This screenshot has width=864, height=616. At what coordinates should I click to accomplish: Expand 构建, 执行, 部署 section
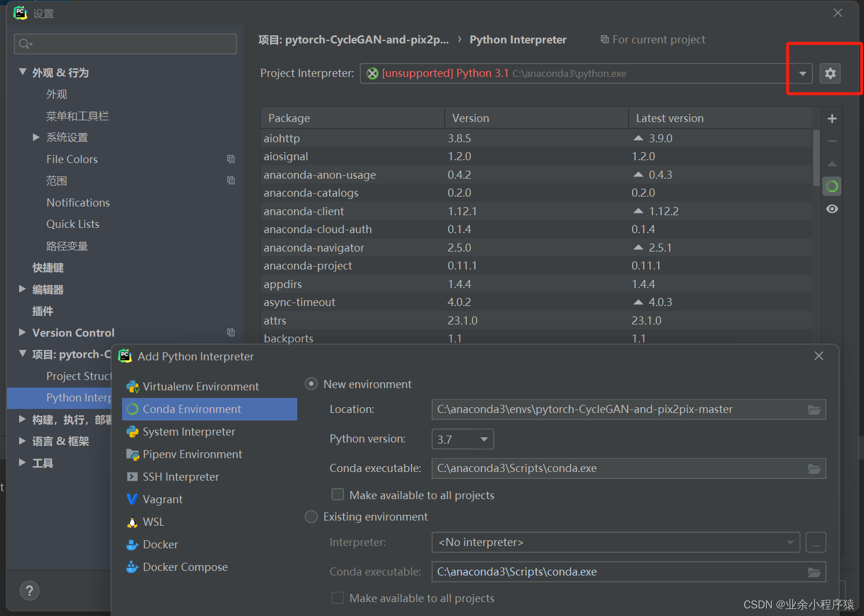(x=22, y=419)
